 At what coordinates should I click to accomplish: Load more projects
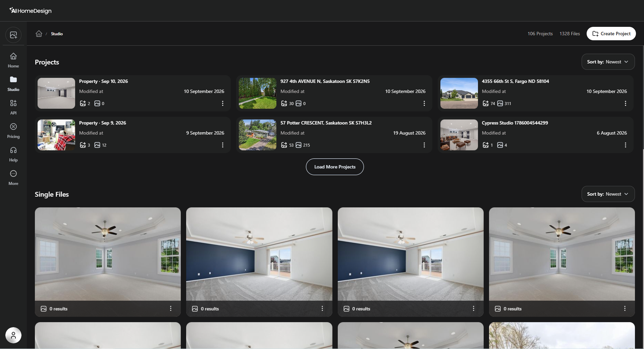coord(335,167)
